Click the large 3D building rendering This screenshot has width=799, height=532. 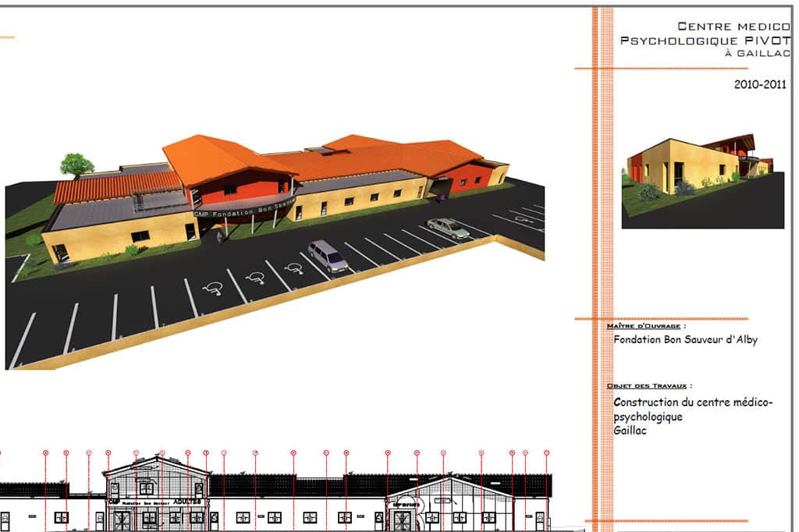tap(275, 251)
